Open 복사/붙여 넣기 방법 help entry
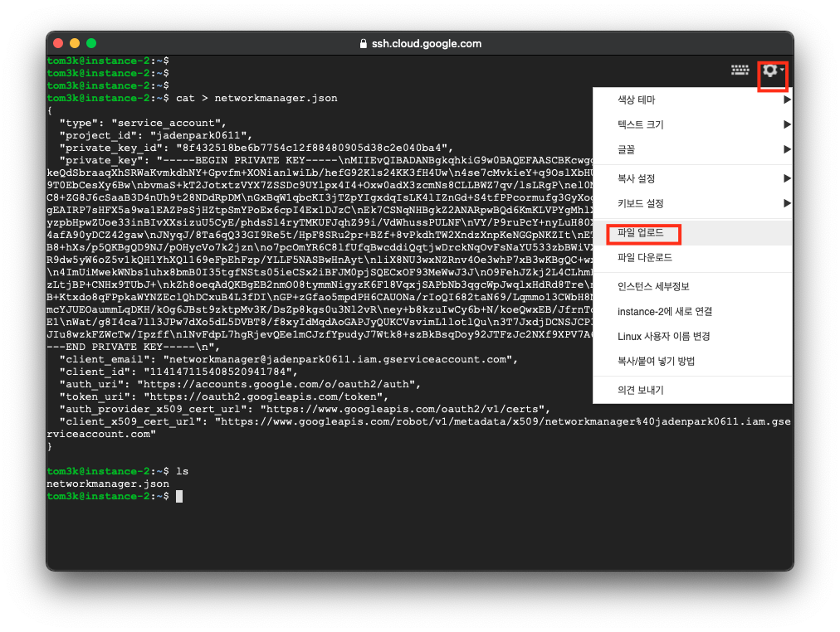 pos(692,361)
